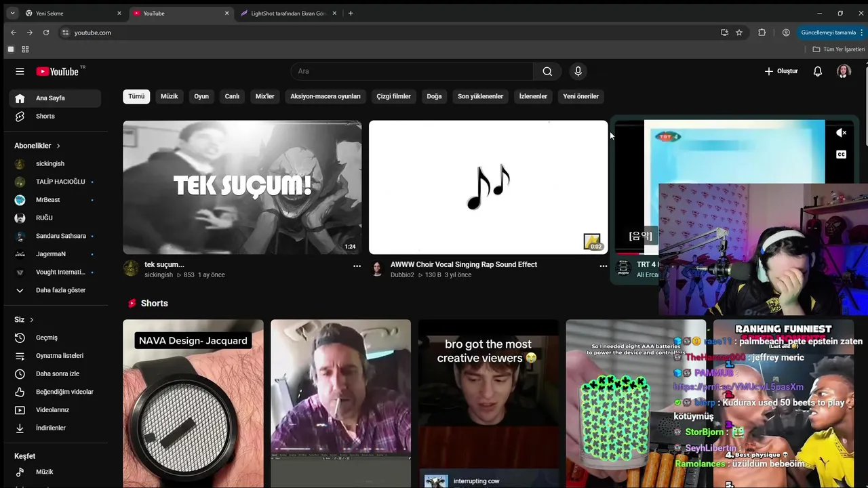Screen dimensions: 868x488
Task: Expand the Siz section arrow
Action: 31,320
